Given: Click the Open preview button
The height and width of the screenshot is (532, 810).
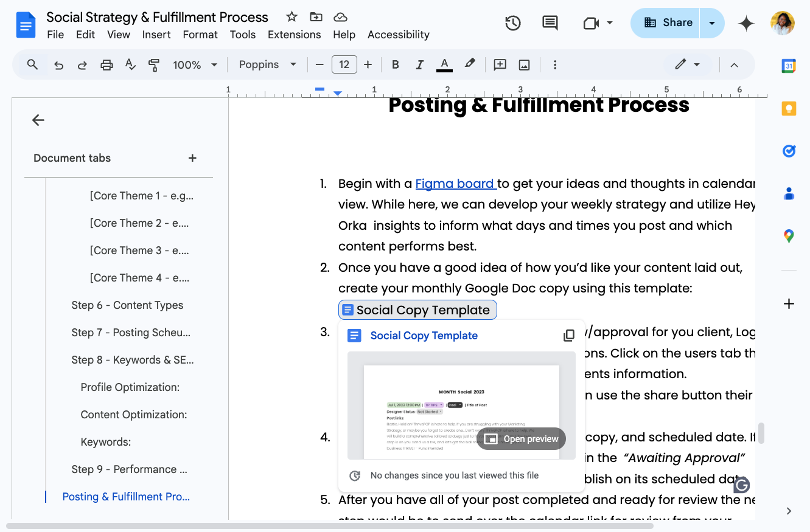Looking at the screenshot, I should pos(522,439).
